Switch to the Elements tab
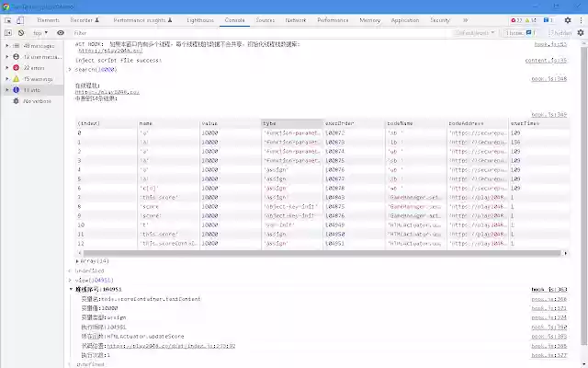This screenshot has width=588, height=368. tap(49, 20)
